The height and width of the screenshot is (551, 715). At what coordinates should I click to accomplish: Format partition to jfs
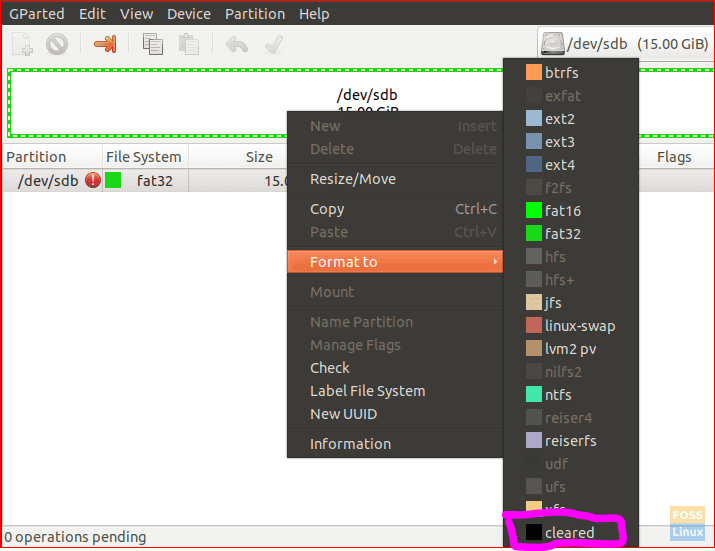tap(571, 302)
